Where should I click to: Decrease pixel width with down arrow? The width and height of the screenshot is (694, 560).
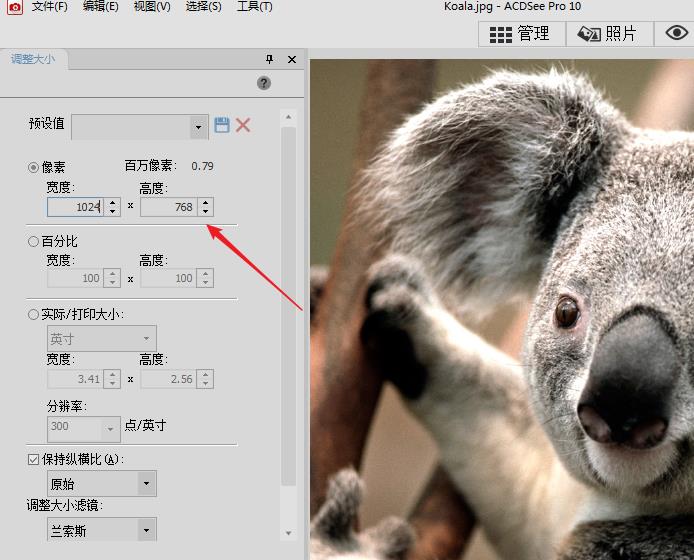(x=112, y=212)
